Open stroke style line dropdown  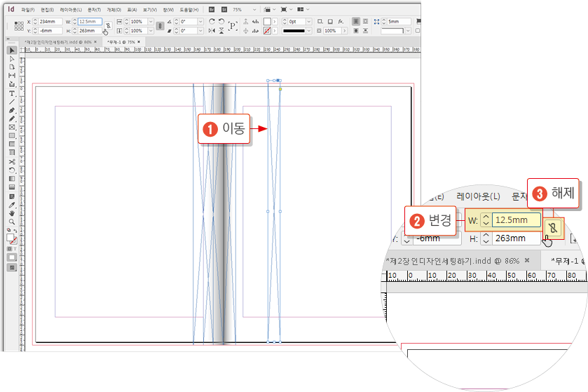pyautogui.click(x=308, y=31)
